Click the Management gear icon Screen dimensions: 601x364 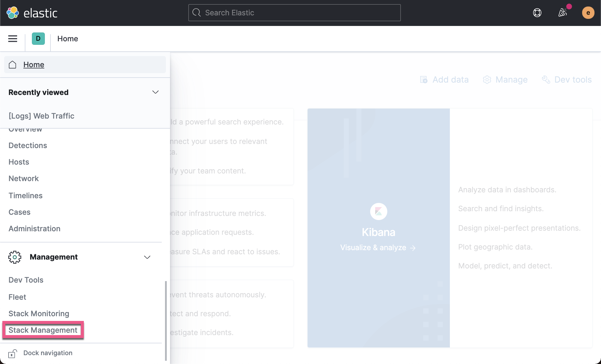coord(15,257)
